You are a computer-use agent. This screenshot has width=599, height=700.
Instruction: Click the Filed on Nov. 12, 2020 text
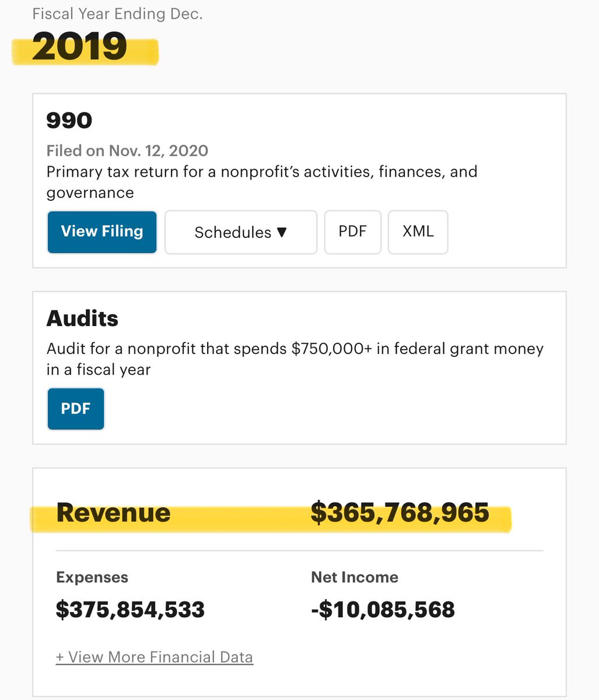click(x=127, y=150)
